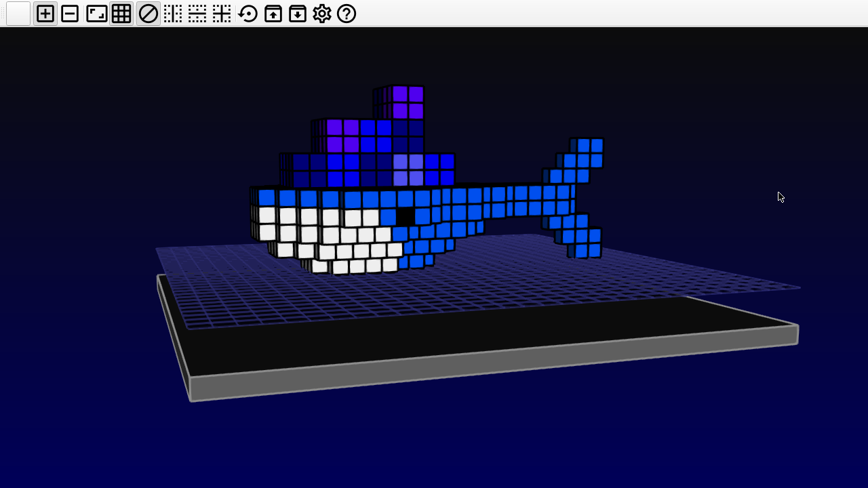Viewport: 868px width, 488px height.
Task: Toggle the grid display button
Action: pyautogui.click(x=121, y=14)
